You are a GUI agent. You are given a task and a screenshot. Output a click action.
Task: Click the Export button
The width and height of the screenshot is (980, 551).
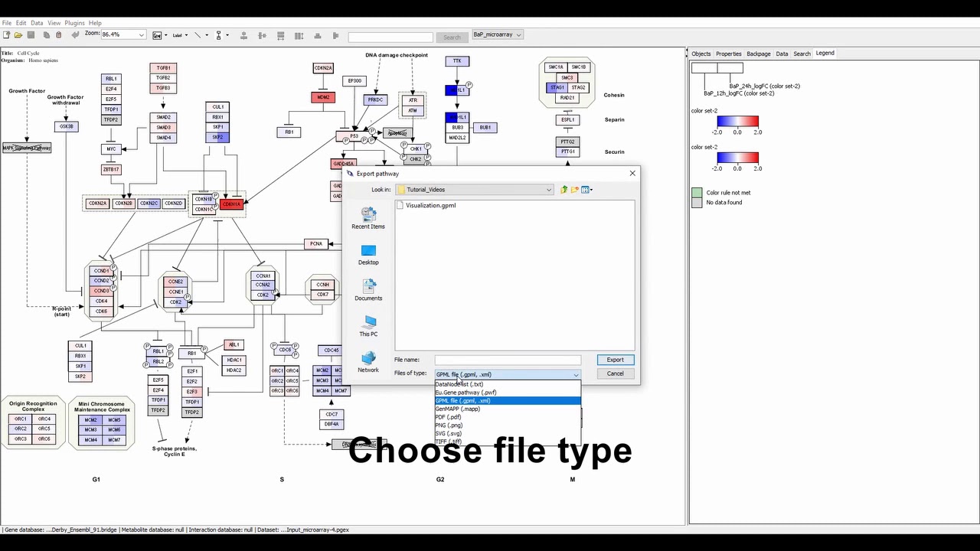(616, 360)
